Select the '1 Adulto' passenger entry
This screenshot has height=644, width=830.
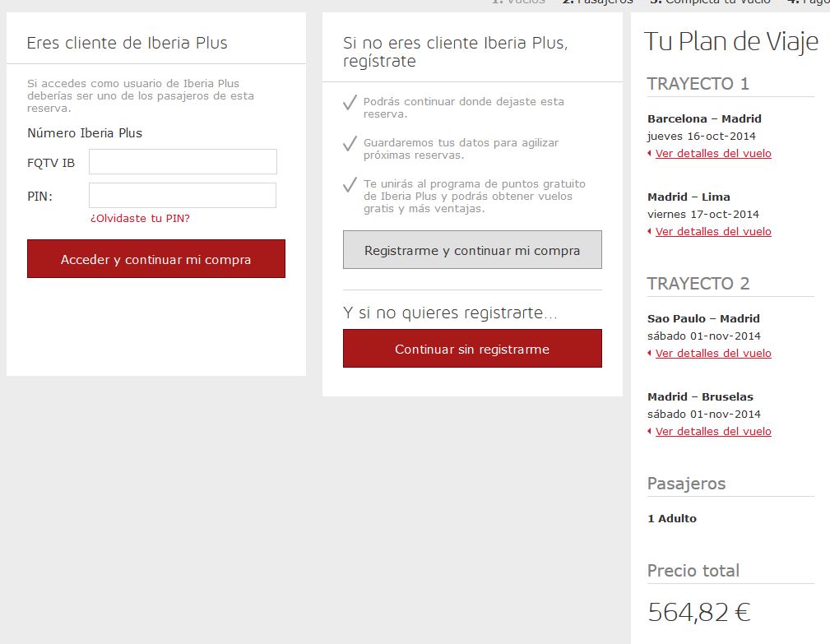pyautogui.click(x=672, y=519)
